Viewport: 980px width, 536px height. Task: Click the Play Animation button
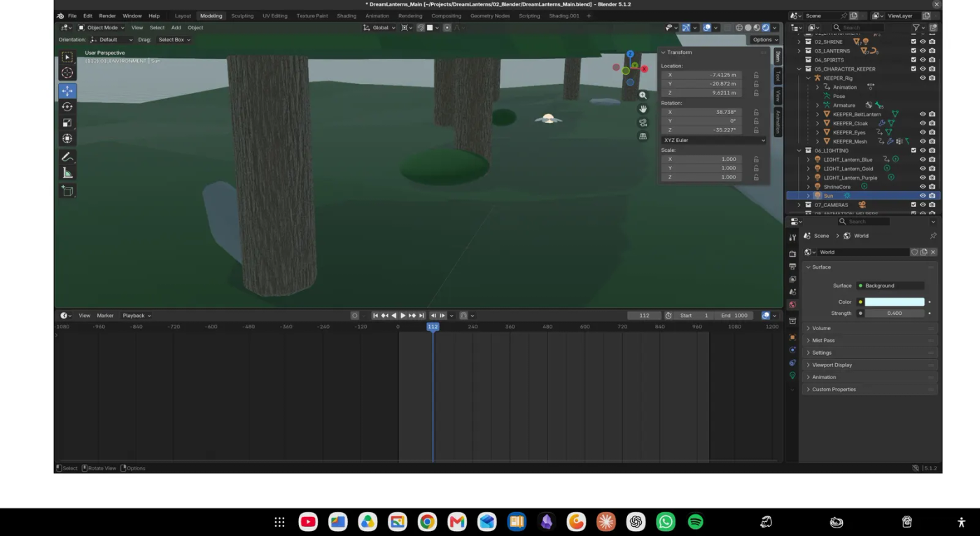click(402, 316)
